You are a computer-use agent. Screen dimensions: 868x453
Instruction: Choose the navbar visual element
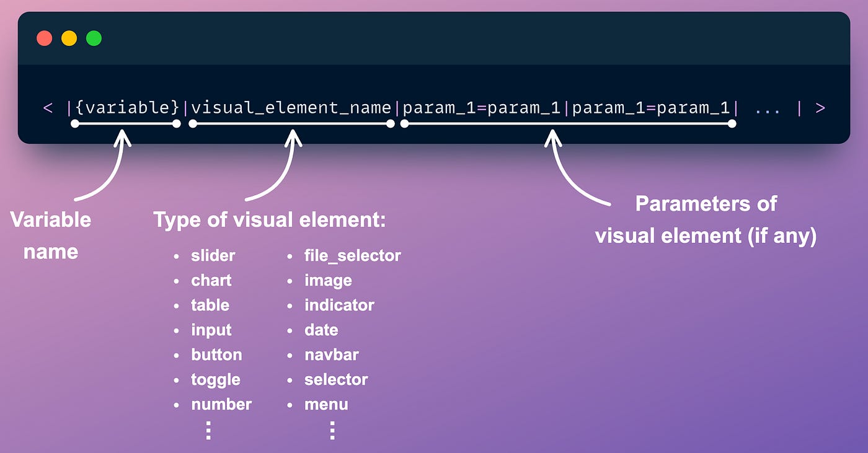click(332, 354)
